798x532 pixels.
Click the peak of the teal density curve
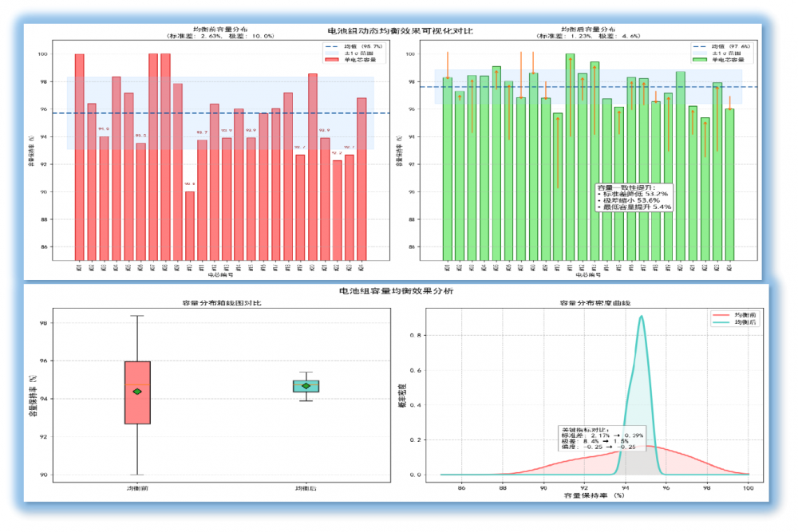(642, 317)
